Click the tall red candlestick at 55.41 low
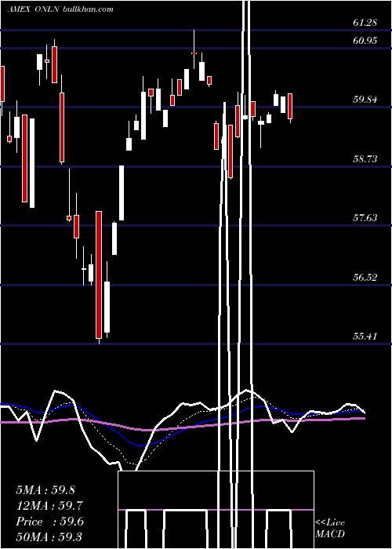Screen dimensions: 392x549 pos(99,274)
